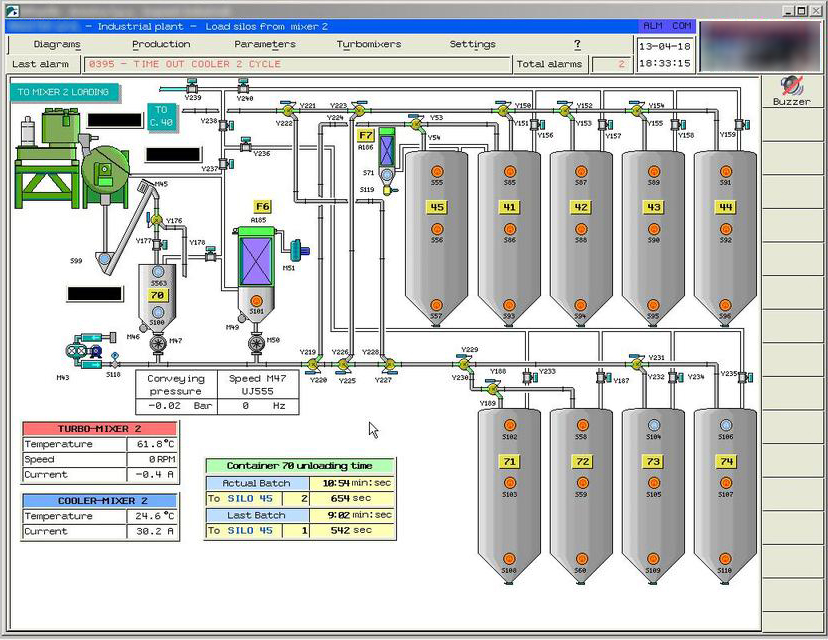Select silo 74 number label

click(726, 462)
